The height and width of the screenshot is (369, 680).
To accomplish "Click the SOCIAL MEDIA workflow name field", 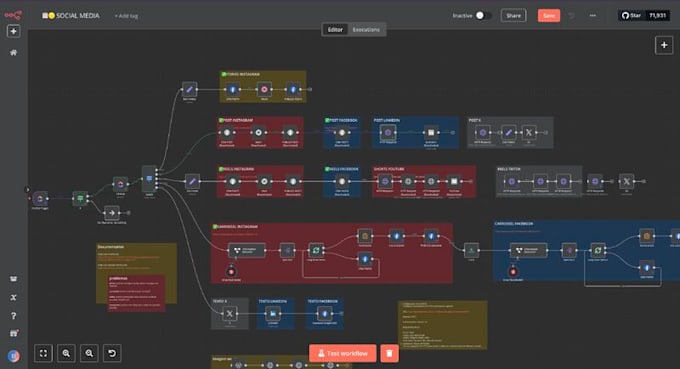I will click(x=78, y=16).
